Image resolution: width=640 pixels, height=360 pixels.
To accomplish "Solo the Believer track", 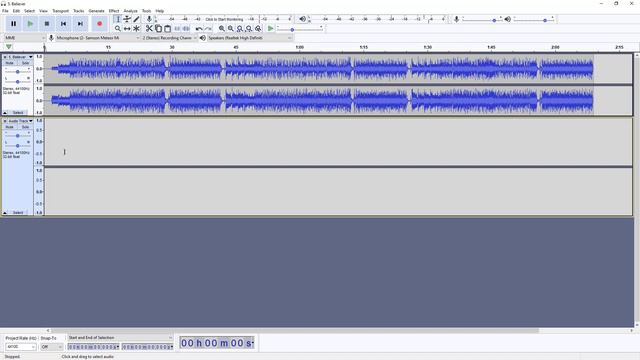I will pos(25,63).
